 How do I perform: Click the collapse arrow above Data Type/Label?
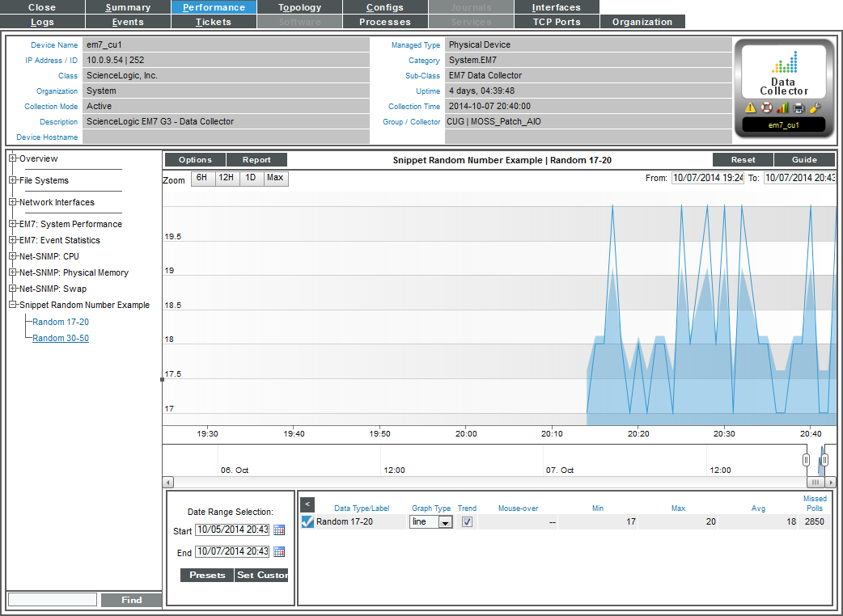(307, 504)
